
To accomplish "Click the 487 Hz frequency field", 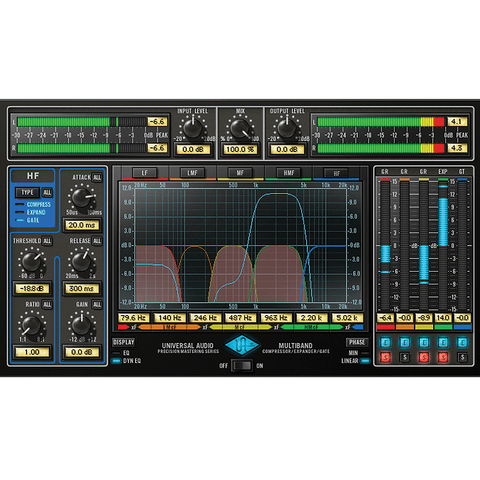I will (240, 318).
